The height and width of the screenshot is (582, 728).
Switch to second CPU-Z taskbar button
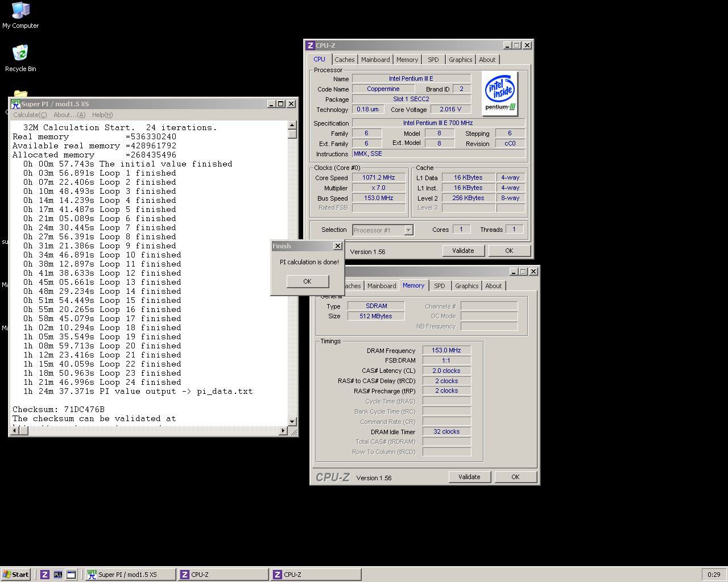point(316,575)
